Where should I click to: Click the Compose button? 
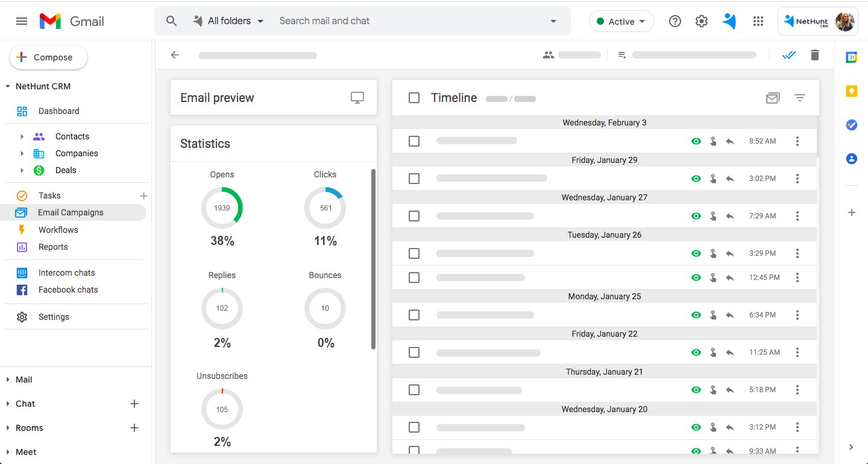(48, 57)
